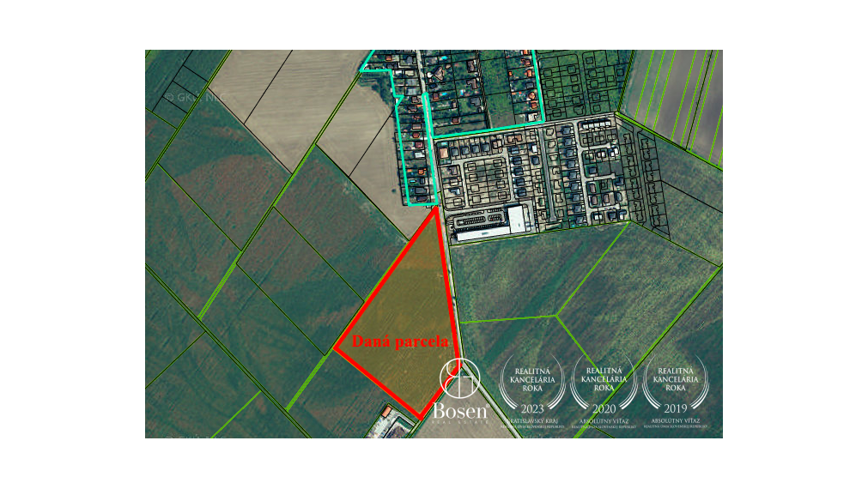Click the left corner of the red parcel

pos(335,350)
